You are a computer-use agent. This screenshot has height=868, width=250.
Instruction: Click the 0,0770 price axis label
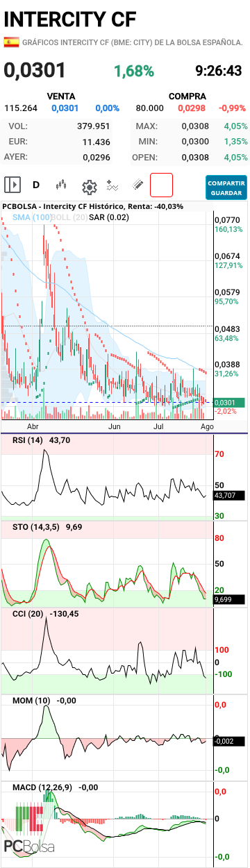pos(226,219)
